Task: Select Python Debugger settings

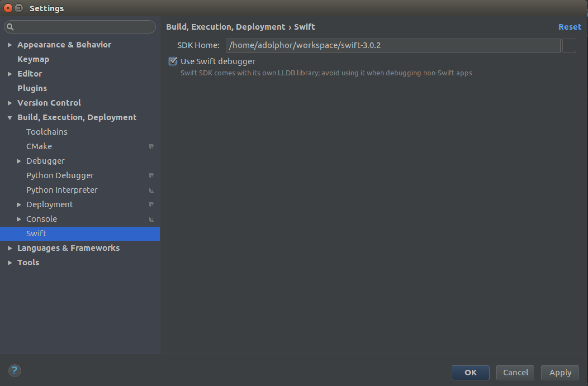Action: [x=60, y=175]
